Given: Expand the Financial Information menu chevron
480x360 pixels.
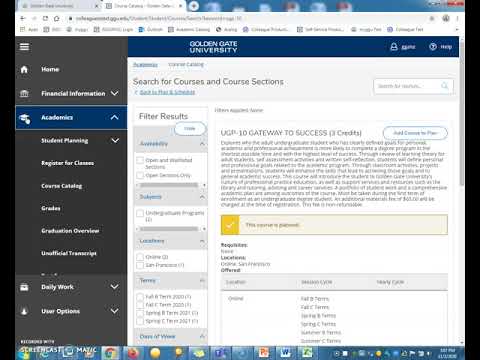Looking at the screenshot, I should [114, 93].
